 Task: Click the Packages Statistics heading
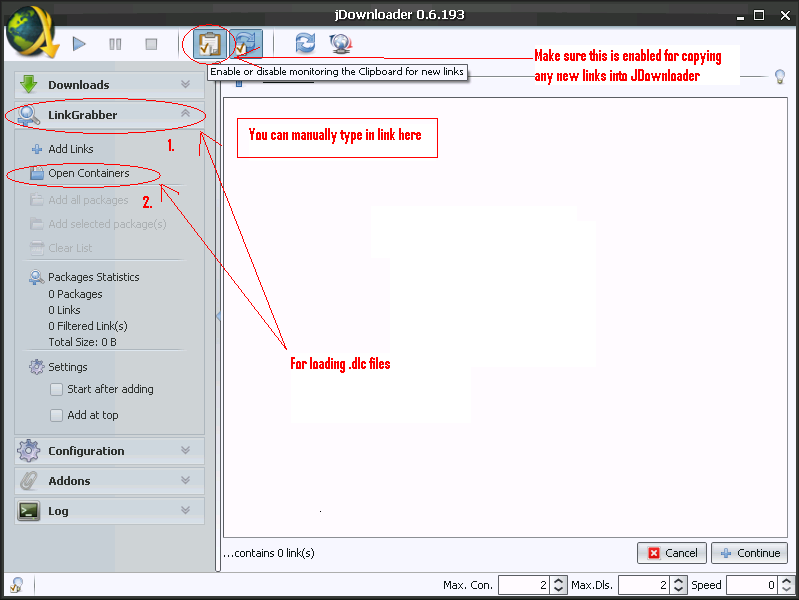coord(94,277)
